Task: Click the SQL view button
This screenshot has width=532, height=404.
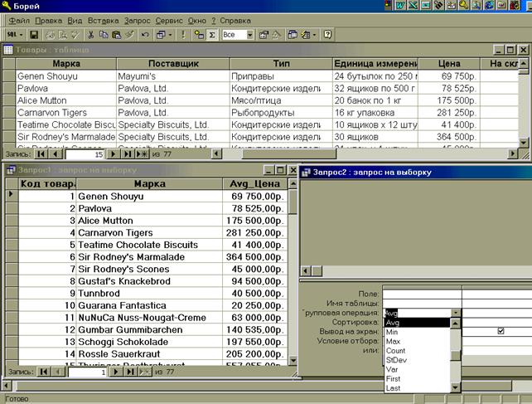Action: point(12,35)
